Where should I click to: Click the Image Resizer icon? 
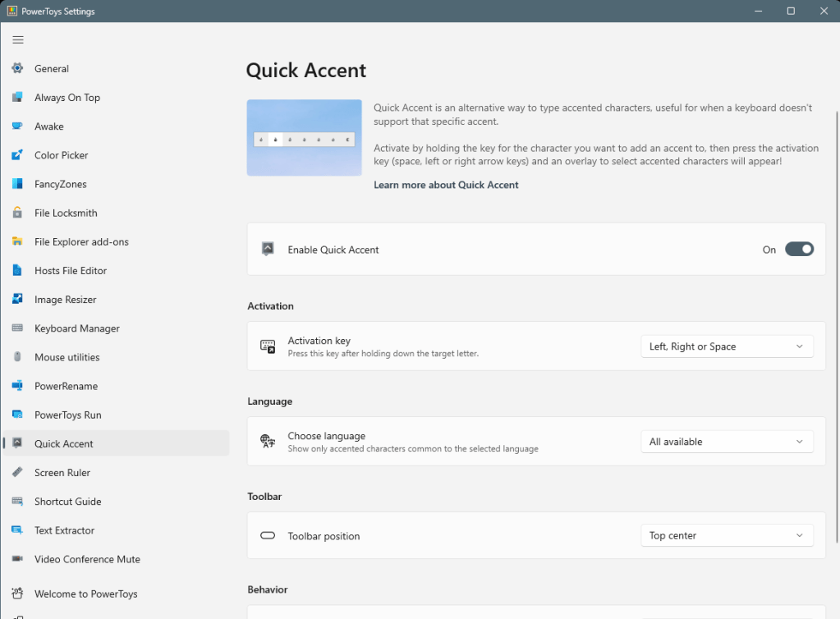click(x=17, y=300)
